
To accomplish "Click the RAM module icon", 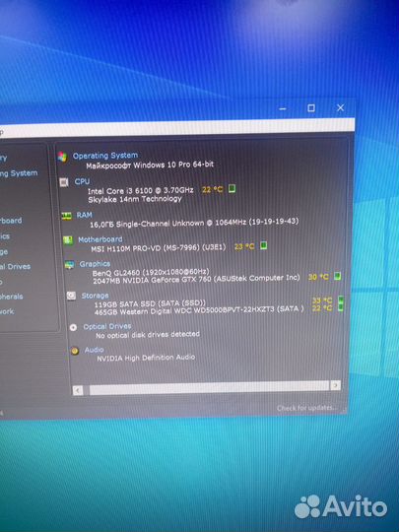I will 67,216.
